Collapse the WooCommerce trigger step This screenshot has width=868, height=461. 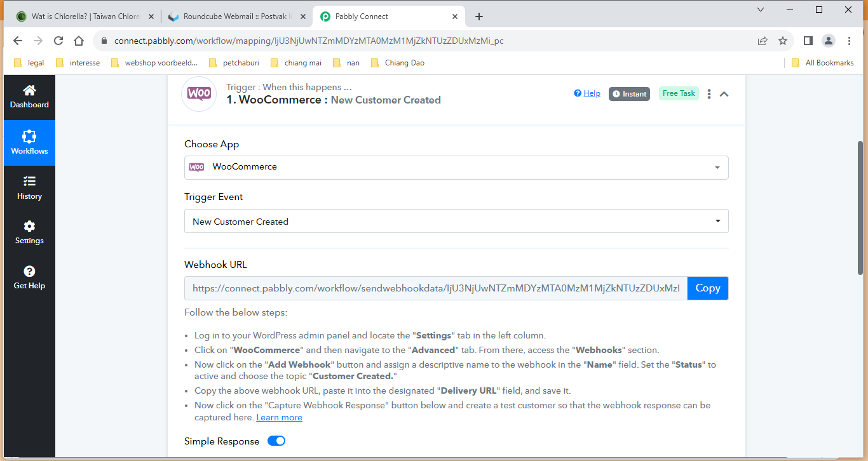(x=724, y=94)
